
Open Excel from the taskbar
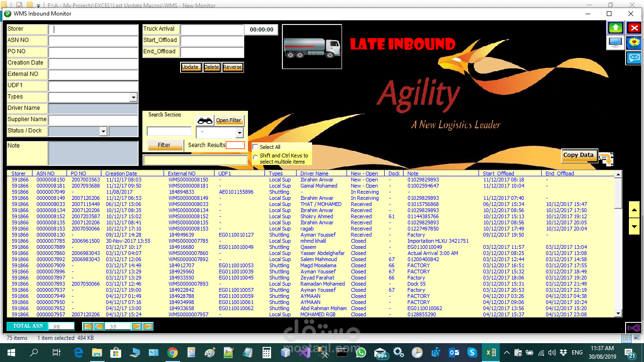pos(490,352)
